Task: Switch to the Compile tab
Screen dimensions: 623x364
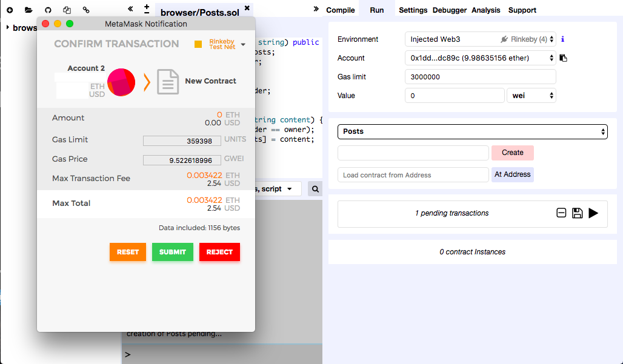Action: coord(341,10)
